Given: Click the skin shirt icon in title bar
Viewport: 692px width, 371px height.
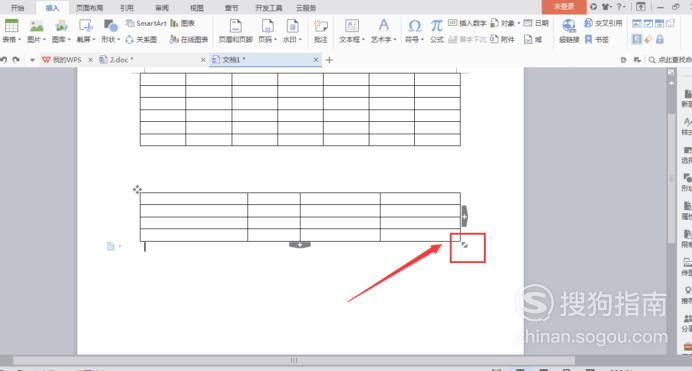Looking at the screenshot, I should point(607,7).
